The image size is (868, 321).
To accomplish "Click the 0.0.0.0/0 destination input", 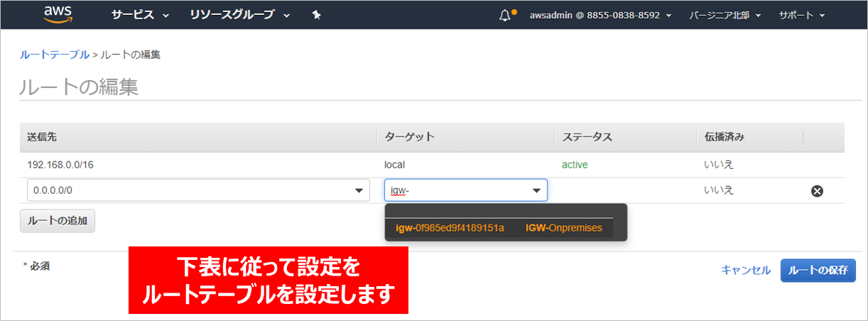I will tap(185, 190).
